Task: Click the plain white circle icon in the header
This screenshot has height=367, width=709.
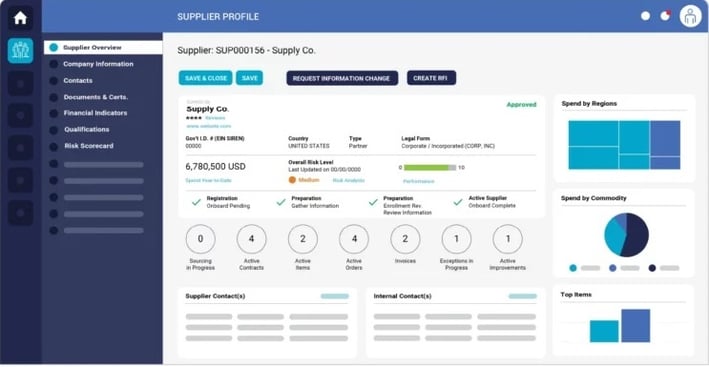Action: [645, 16]
